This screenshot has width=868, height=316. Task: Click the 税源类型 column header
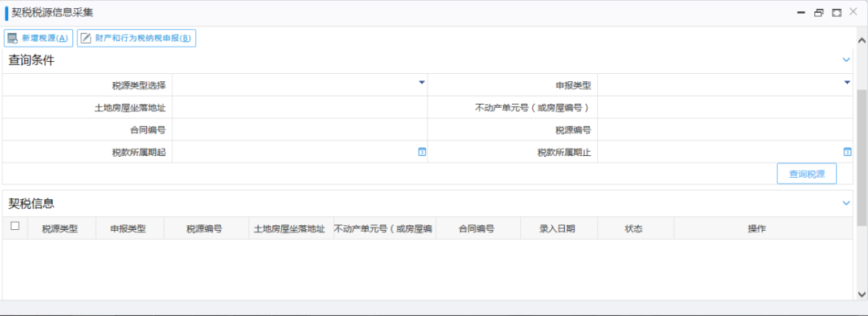[x=60, y=228]
